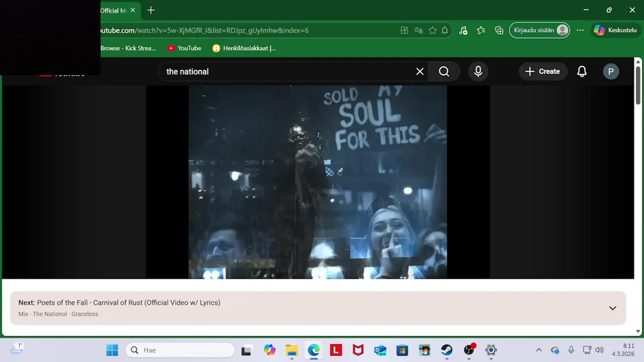Click the taskbar microphone tray icon
Viewport: 644px width, 362px height.
[x=571, y=350]
